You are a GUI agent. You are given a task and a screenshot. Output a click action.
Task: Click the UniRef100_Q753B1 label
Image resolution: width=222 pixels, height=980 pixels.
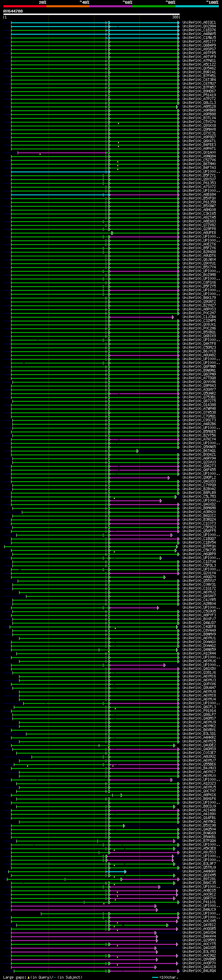199,397
